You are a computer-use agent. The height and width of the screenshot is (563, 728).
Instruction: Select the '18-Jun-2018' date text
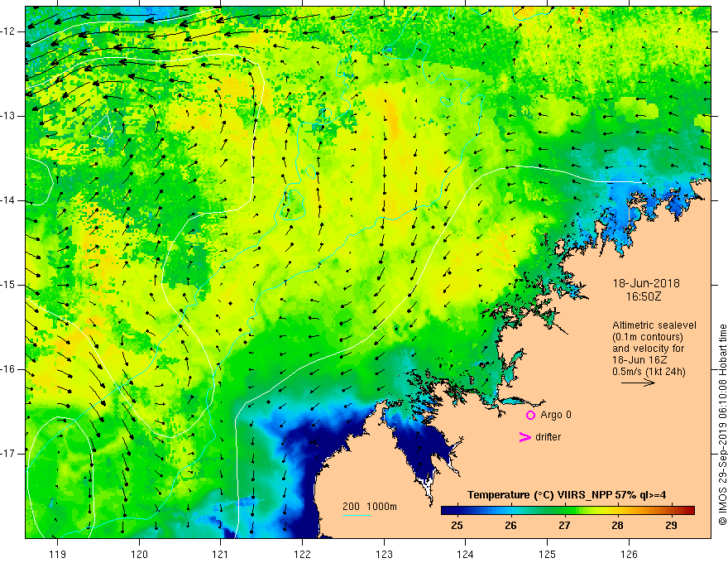(646, 283)
